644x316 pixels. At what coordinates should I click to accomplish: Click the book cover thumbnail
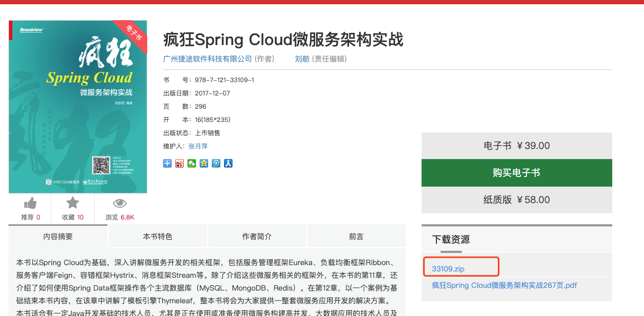click(x=78, y=107)
